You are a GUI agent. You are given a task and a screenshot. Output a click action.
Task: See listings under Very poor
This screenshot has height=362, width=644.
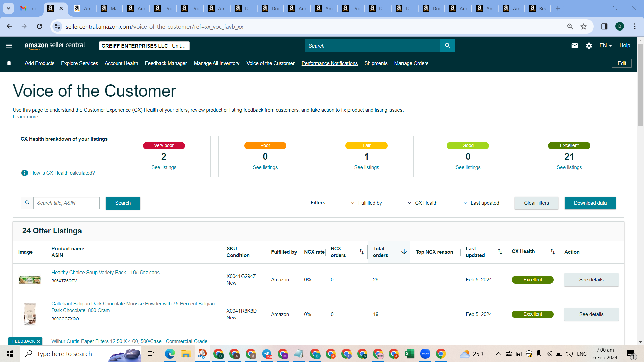[164, 167]
